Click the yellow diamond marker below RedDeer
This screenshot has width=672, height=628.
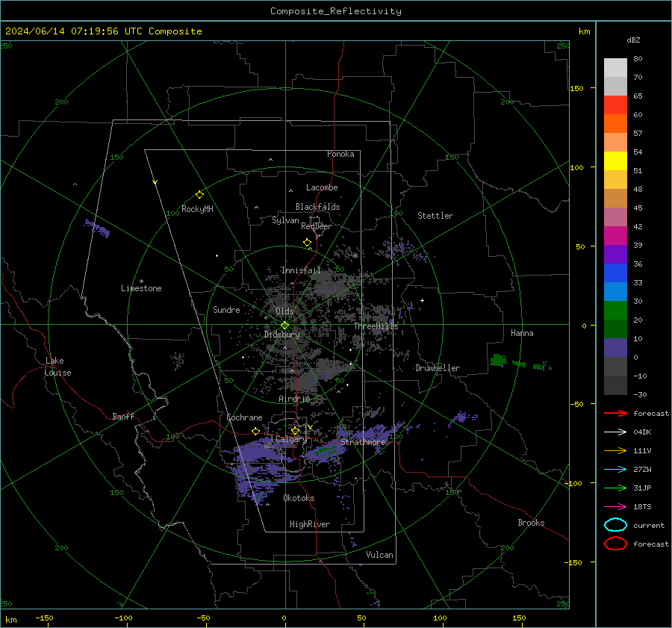[308, 243]
